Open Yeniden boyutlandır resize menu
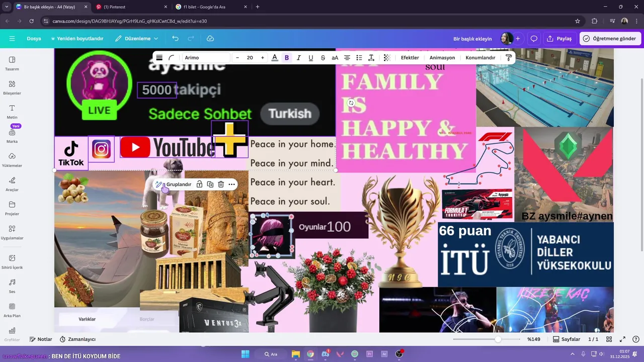Screen dimensions: 644x362 tap(77, 39)
